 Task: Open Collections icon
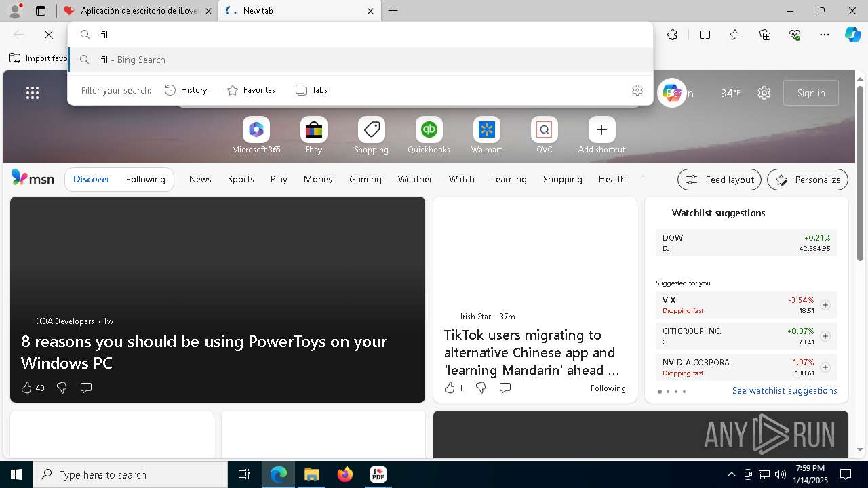[x=765, y=35]
